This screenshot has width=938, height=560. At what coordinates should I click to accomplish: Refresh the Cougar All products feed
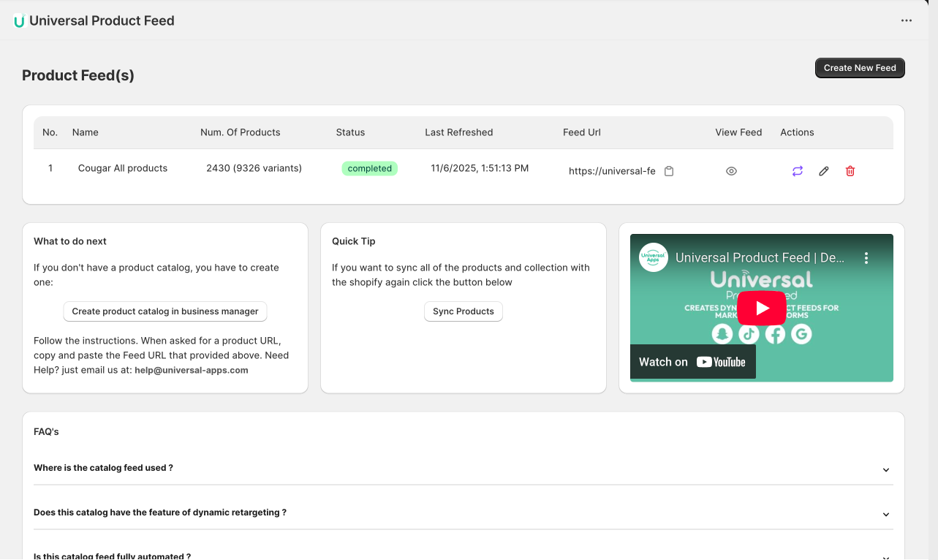click(x=797, y=170)
